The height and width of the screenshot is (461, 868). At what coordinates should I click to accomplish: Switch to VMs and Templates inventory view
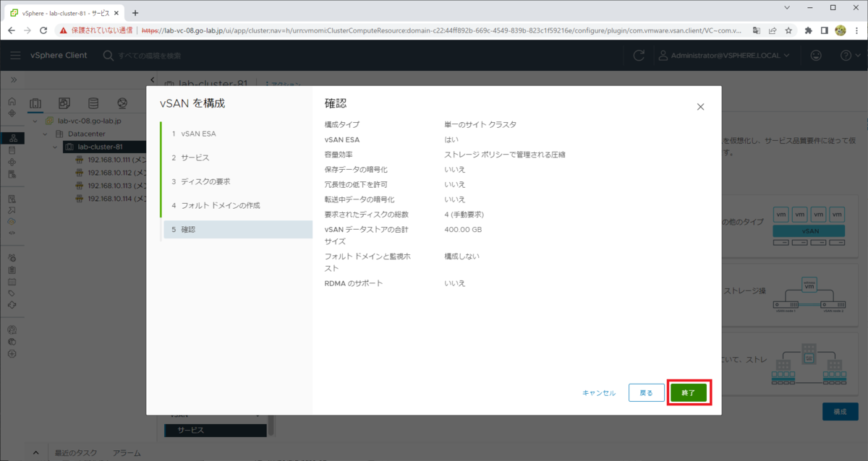coord(64,103)
